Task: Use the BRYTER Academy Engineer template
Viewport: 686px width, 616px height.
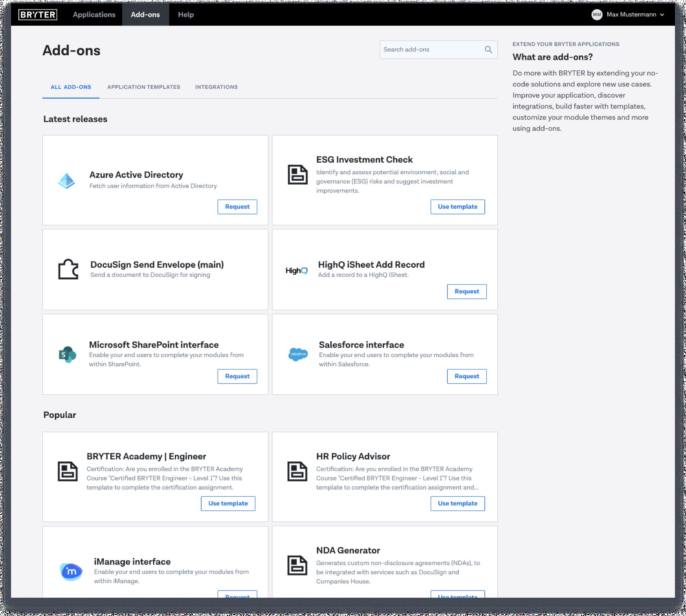Action: 228,504
